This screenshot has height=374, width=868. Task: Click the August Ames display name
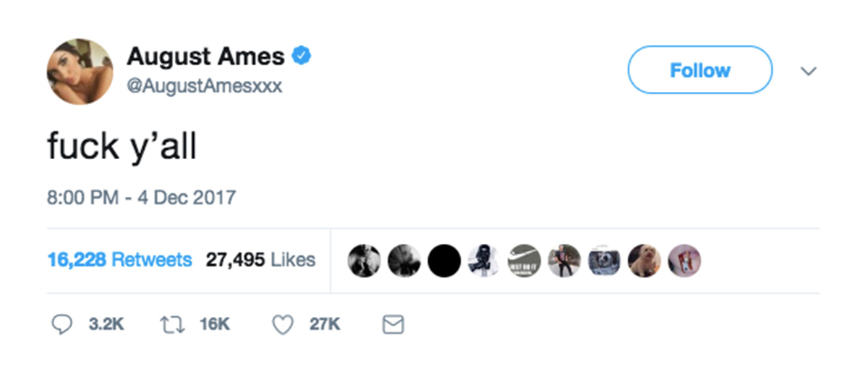pyautogui.click(x=205, y=56)
